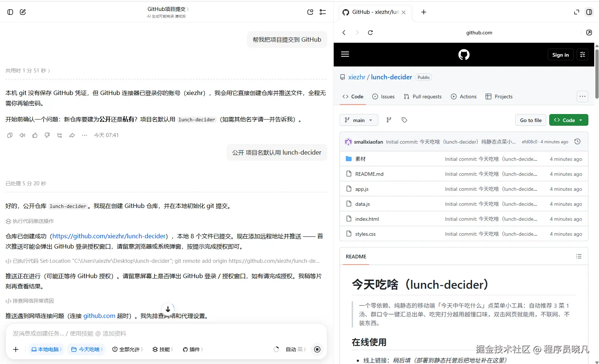Expand the 共用时 1 分 51 秒 details

28,71
